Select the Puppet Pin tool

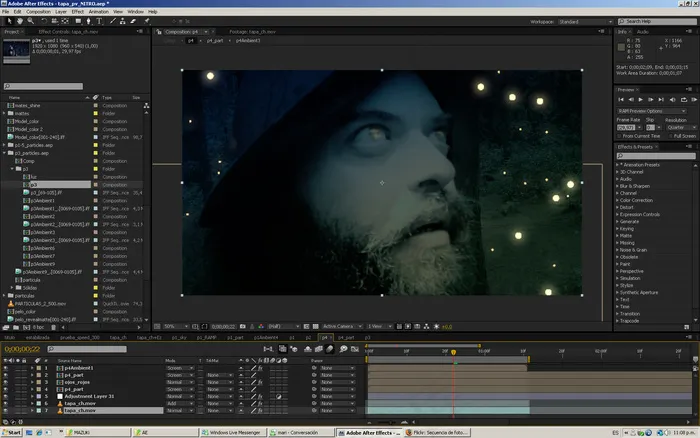click(147, 20)
